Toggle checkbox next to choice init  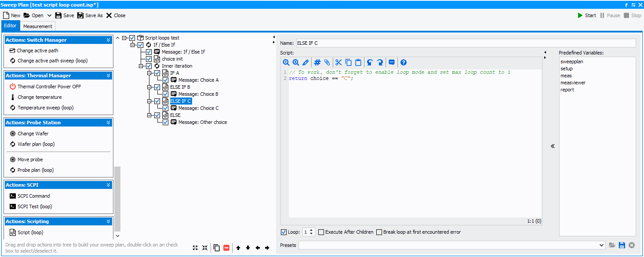(149, 59)
